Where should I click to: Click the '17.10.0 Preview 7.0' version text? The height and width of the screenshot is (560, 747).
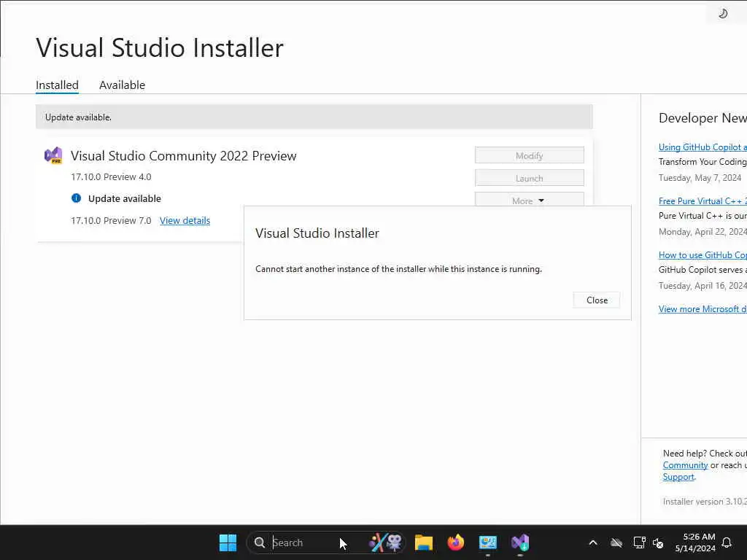tap(111, 220)
